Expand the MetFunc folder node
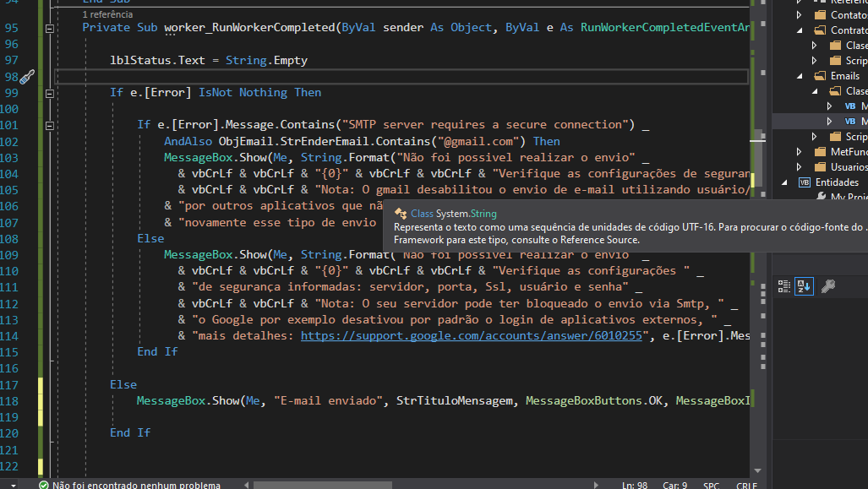 (800, 151)
